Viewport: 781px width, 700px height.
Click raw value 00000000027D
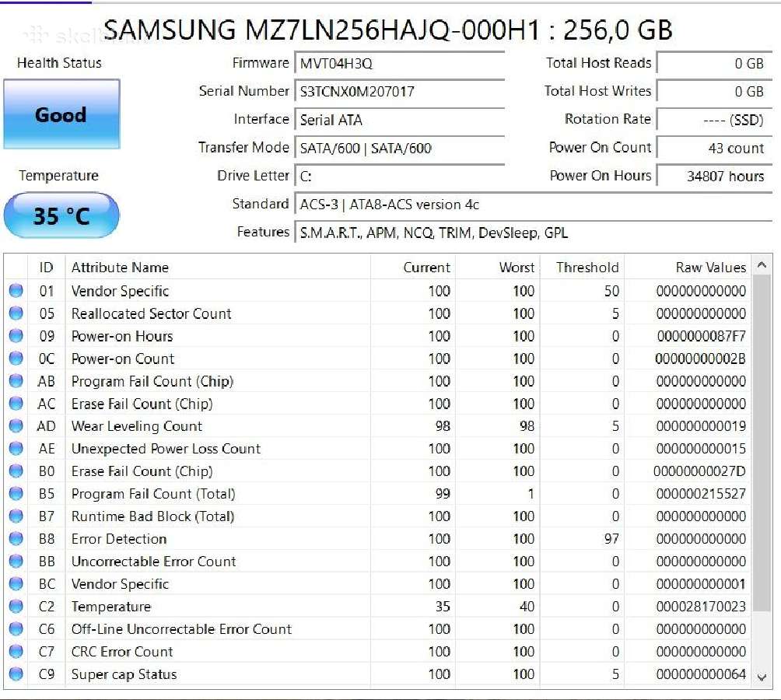point(699,471)
